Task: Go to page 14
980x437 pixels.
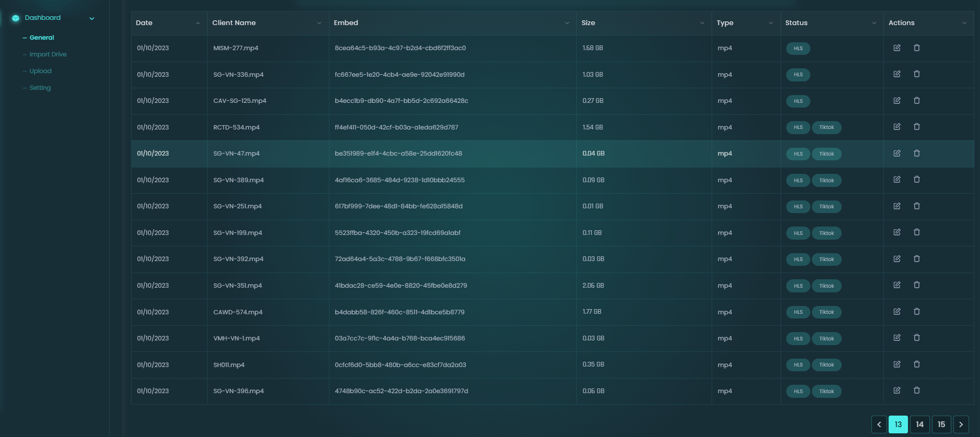Action: 919,424
